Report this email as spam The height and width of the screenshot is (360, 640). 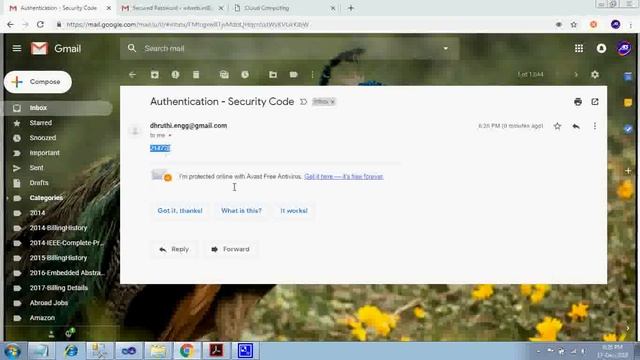tap(176, 75)
